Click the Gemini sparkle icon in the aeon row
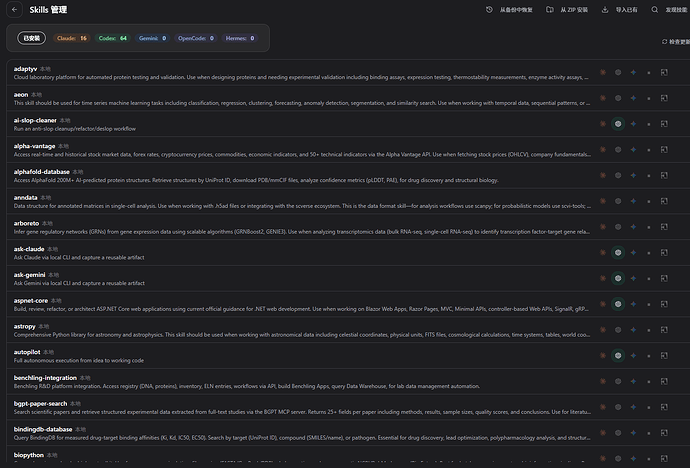The width and height of the screenshot is (690, 468). 633,98
